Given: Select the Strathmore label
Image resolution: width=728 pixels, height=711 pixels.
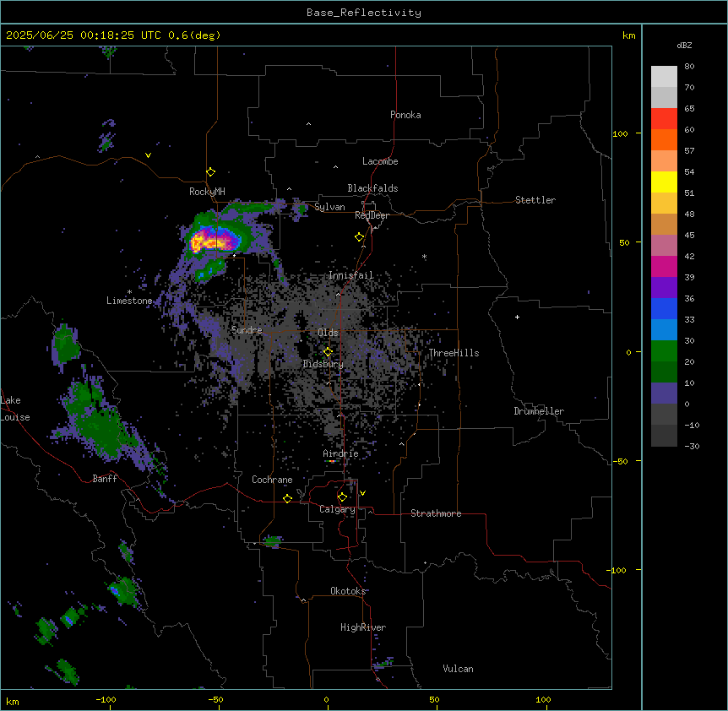Looking at the screenshot, I should tap(436, 513).
